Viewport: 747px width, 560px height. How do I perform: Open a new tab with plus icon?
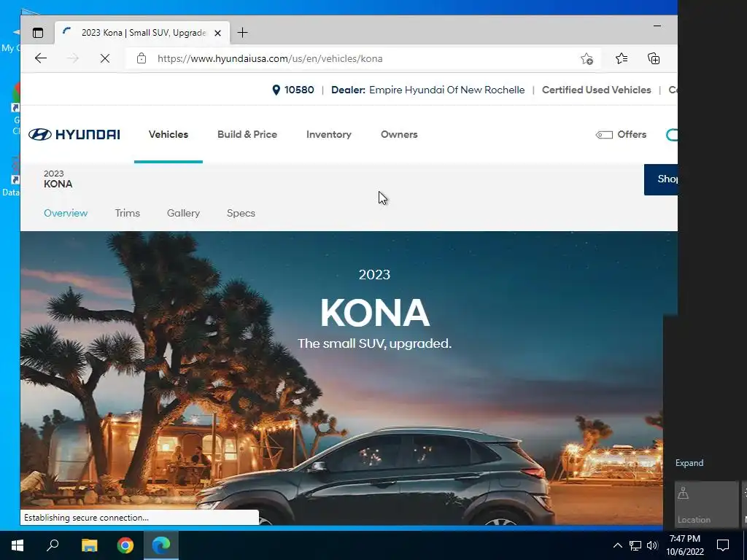[242, 32]
